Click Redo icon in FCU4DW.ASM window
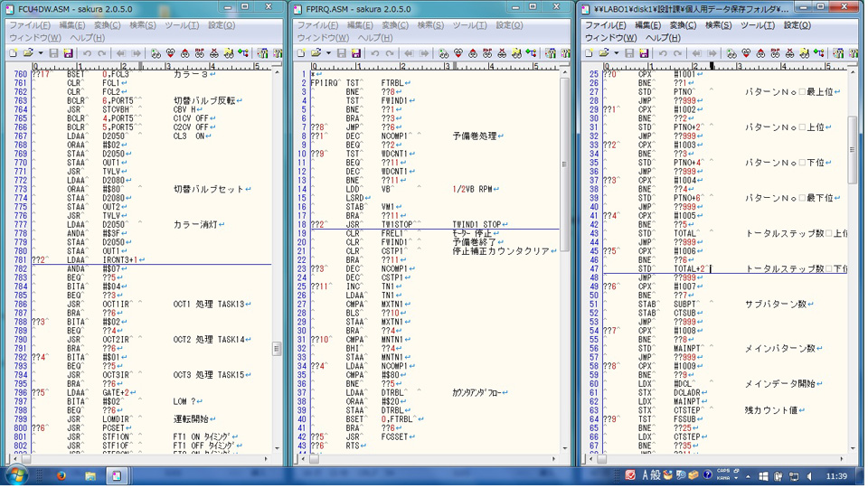Screen dimensions: 868x488 coord(102,53)
